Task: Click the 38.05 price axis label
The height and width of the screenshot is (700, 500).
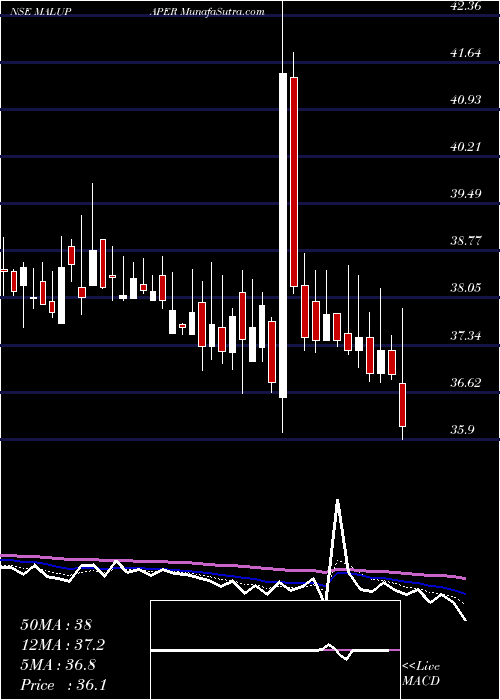Action: click(x=466, y=288)
